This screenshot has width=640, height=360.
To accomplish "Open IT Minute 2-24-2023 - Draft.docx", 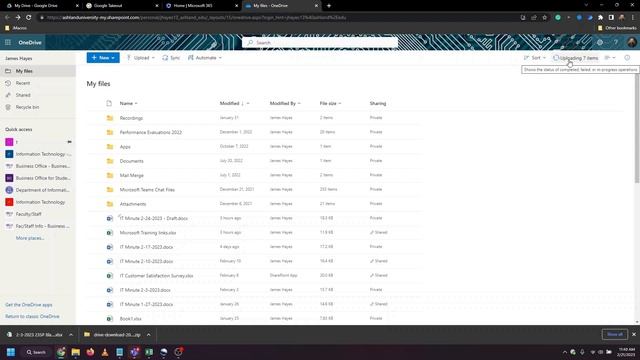I will coord(153,218).
